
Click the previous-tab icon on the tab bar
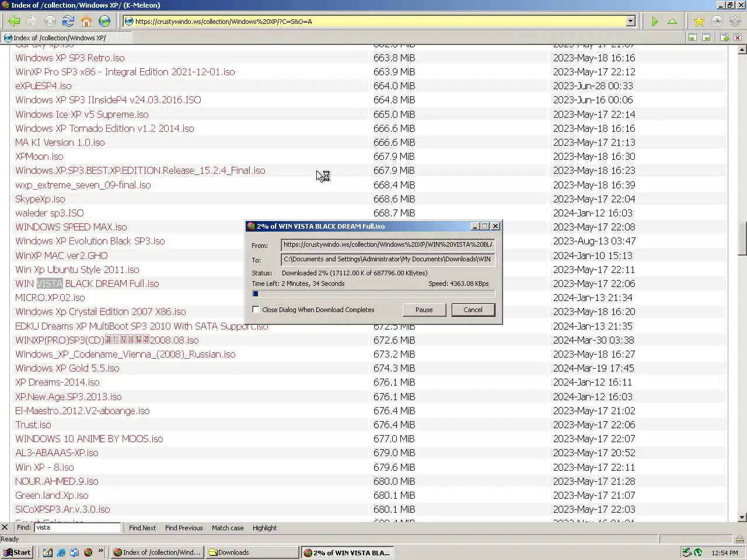click(692, 37)
